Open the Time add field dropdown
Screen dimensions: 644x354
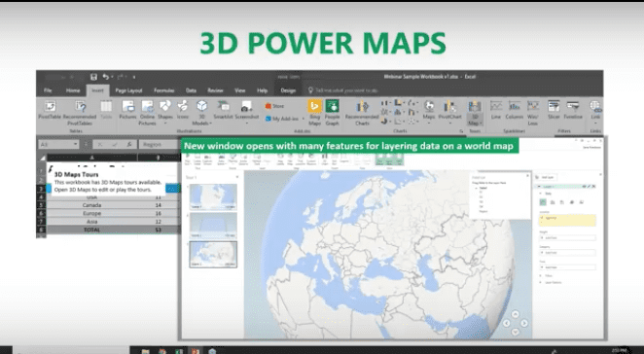coord(567,267)
